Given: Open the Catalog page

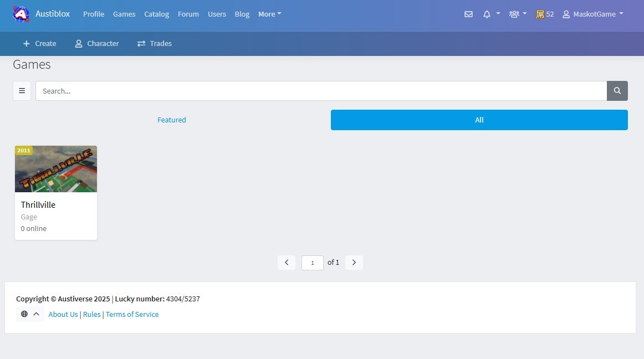Looking at the screenshot, I should pyautogui.click(x=156, y=14).
